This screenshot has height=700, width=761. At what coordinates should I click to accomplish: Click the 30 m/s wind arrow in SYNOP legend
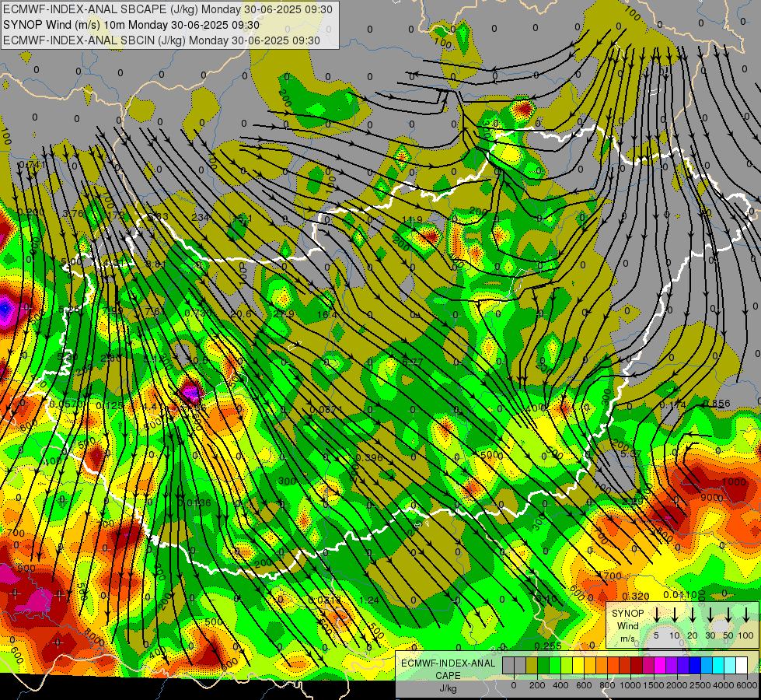710,614
